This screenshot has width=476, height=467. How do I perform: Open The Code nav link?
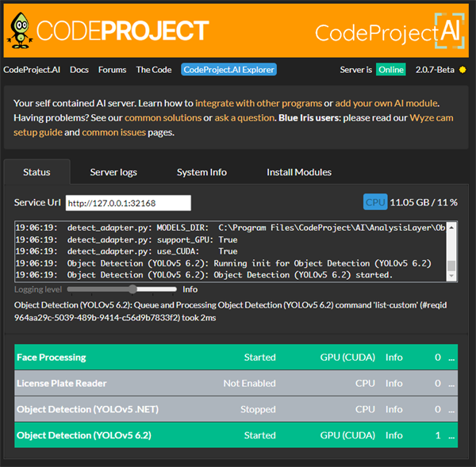click(x=154, y=70)
